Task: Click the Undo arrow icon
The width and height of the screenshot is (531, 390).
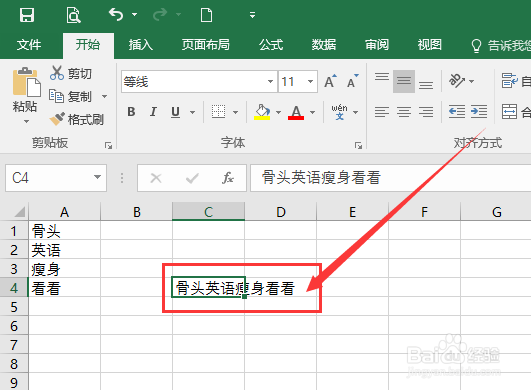Action: click(116, 15)
